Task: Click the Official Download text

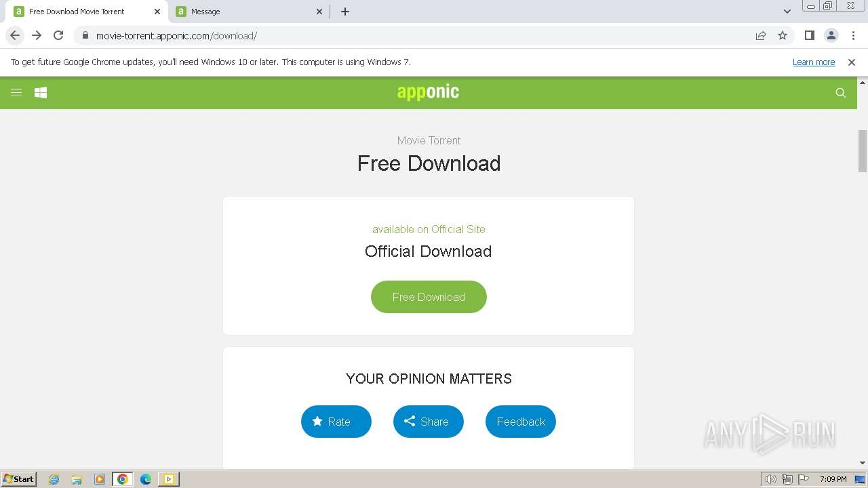Action: pyautogui.click(x=428, y=251)
